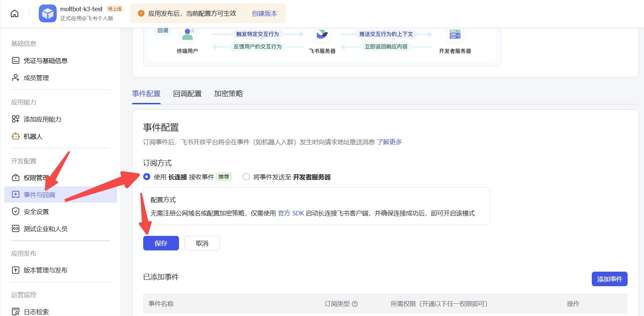Open the 机器人 robot settings

[x=33, y=136]
